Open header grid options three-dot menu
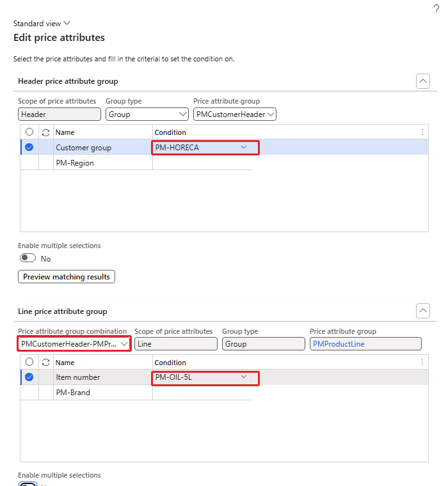 coord(422,132)
